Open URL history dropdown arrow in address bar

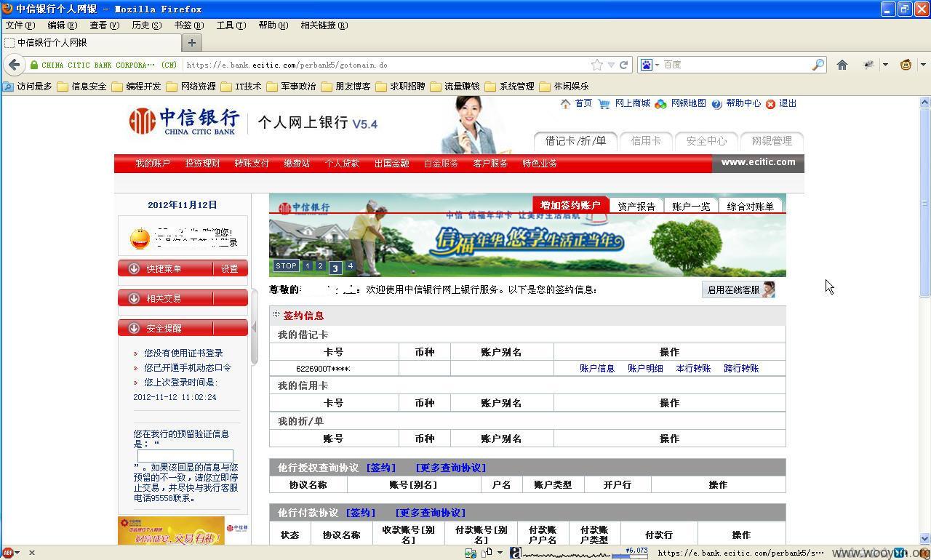(611, 65)
